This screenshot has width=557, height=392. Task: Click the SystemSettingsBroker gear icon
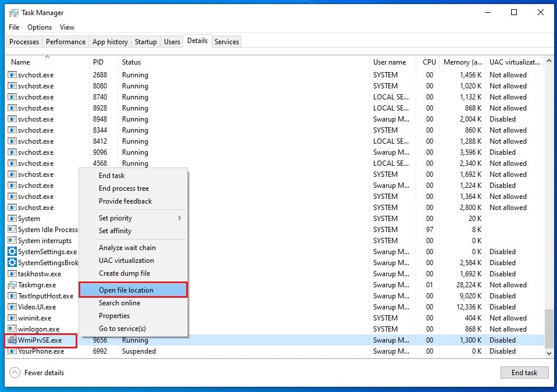(x=12, y=263)
